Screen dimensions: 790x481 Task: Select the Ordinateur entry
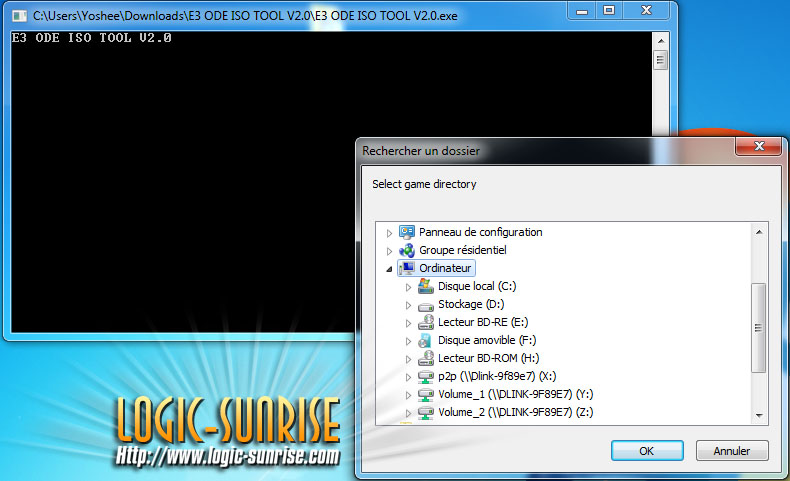[445, 268]
